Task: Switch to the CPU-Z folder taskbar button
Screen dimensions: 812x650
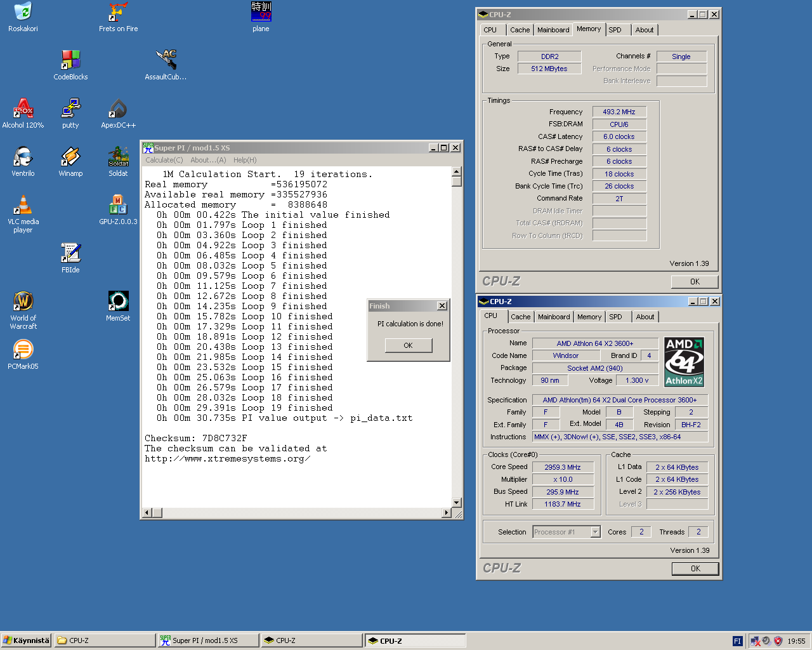Action: click(105, 640)
